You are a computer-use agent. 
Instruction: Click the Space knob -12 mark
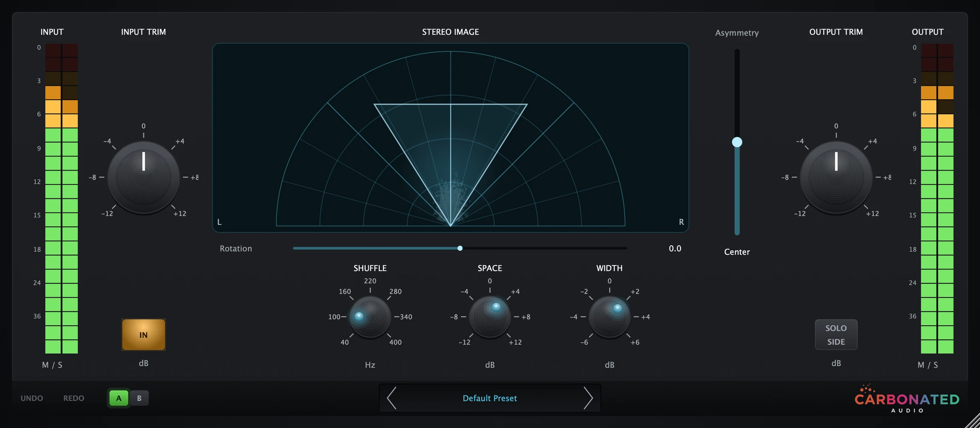[x=464, y=342]
